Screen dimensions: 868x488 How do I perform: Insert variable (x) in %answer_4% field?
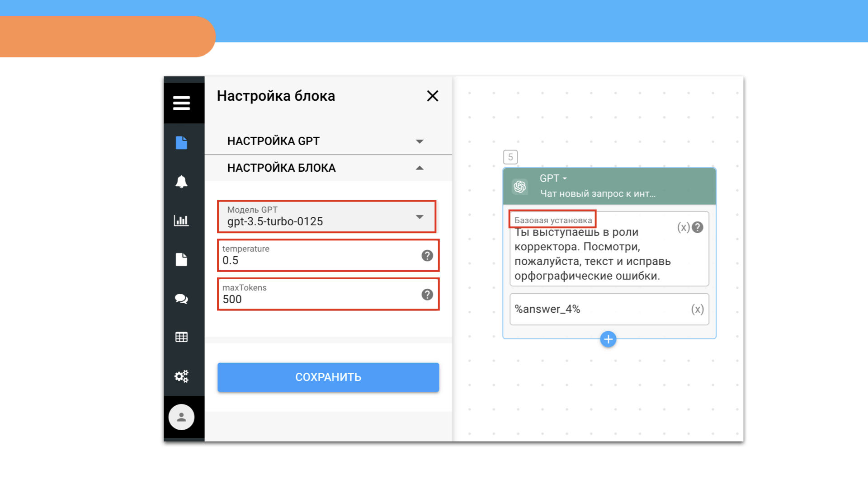tap(698, 309)
